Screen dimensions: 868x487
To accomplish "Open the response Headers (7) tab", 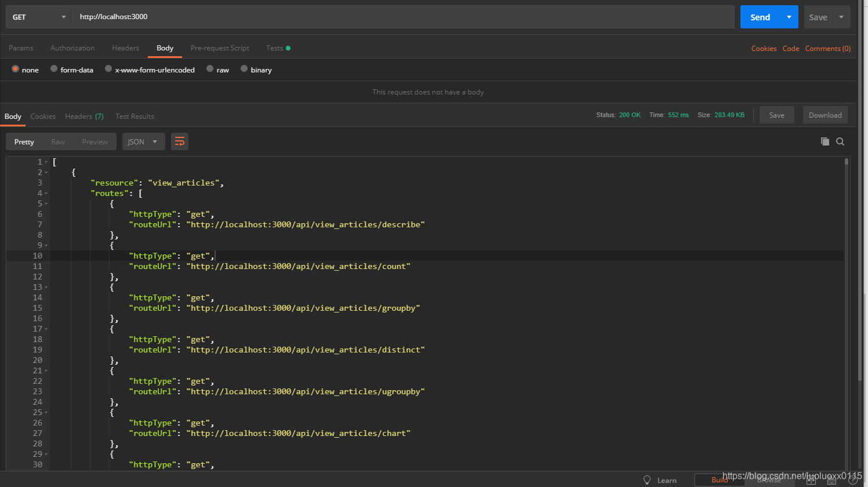I will click(x=84, y=117).
